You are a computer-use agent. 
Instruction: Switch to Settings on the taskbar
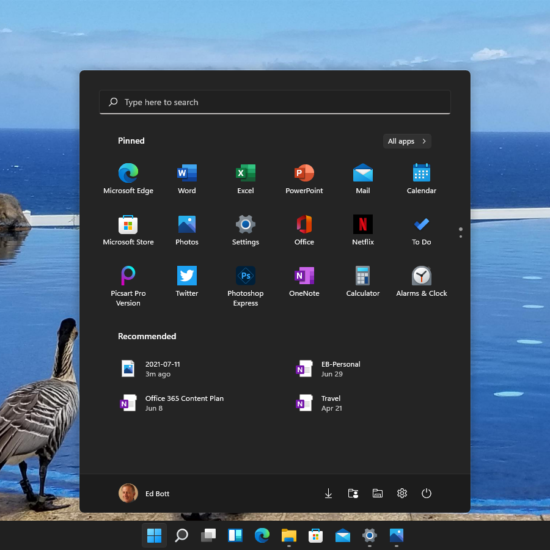[369, 535]
